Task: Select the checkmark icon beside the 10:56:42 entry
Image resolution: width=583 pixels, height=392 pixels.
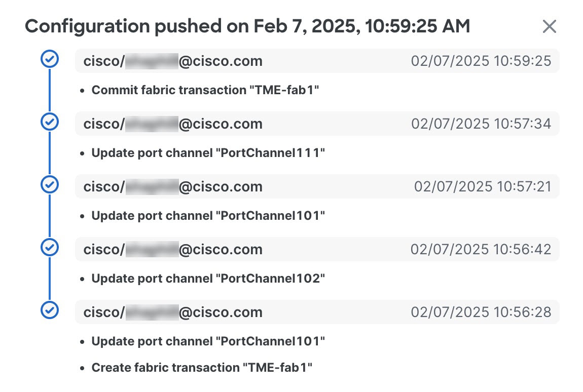Action: tap(50, 247)
